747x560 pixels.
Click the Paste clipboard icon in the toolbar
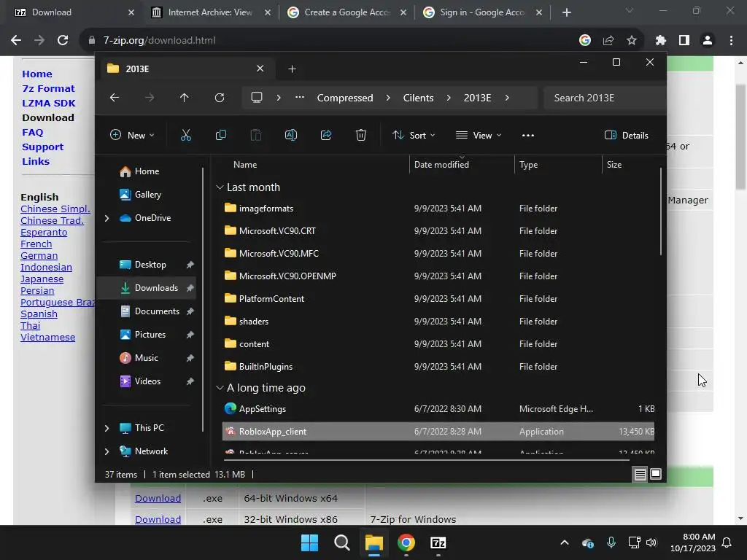click(x=256, y=135)
